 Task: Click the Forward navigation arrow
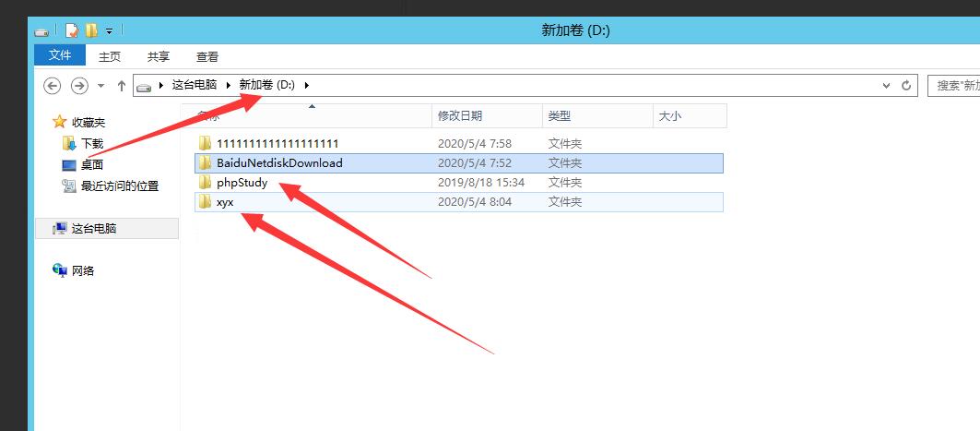click(80, 85)
